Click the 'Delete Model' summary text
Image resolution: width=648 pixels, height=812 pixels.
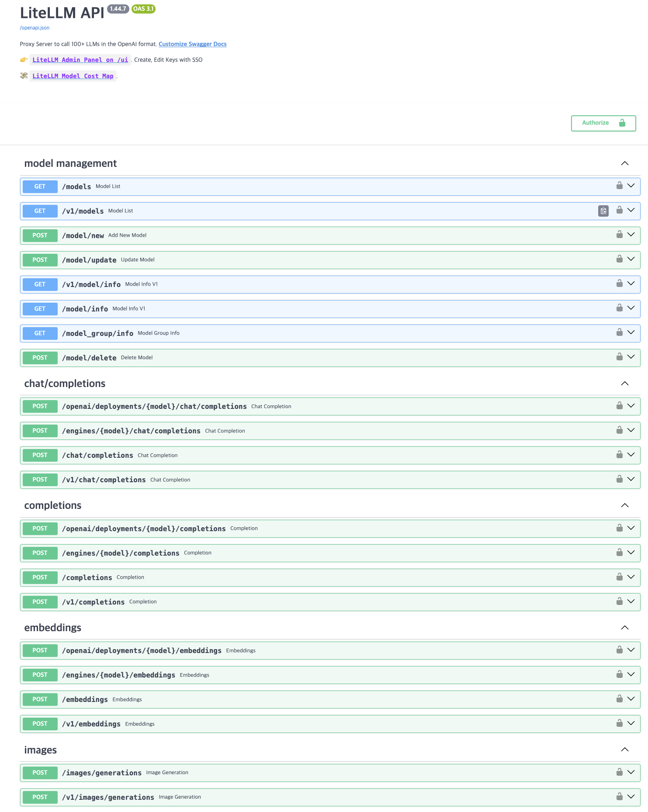[x=137, y=358]
